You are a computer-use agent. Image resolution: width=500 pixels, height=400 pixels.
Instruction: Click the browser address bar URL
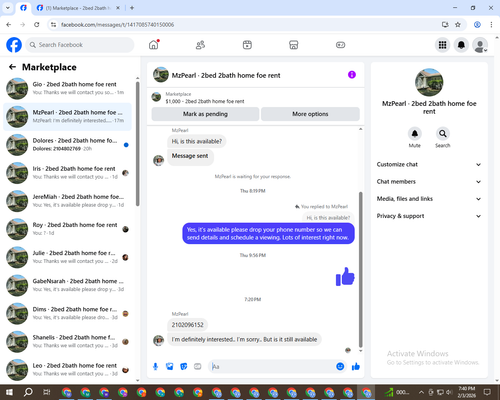(117, 25)
